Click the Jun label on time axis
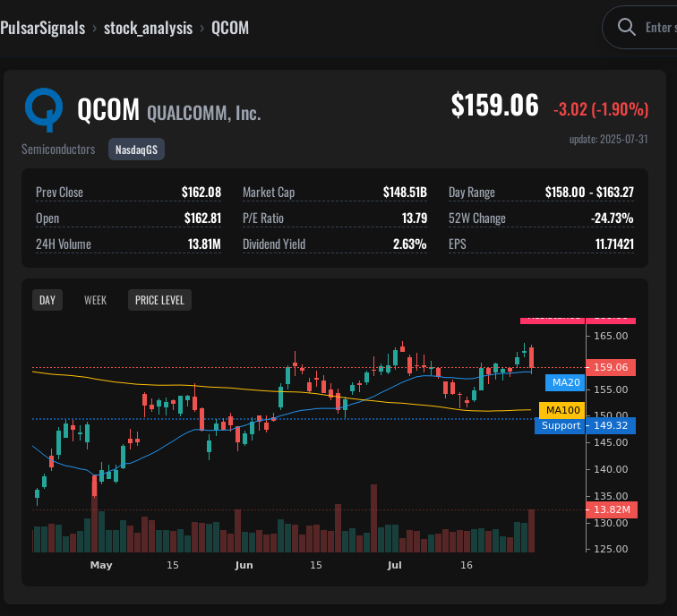The width and height of the screenshot is (677, 616). click(x=244, y=565)
